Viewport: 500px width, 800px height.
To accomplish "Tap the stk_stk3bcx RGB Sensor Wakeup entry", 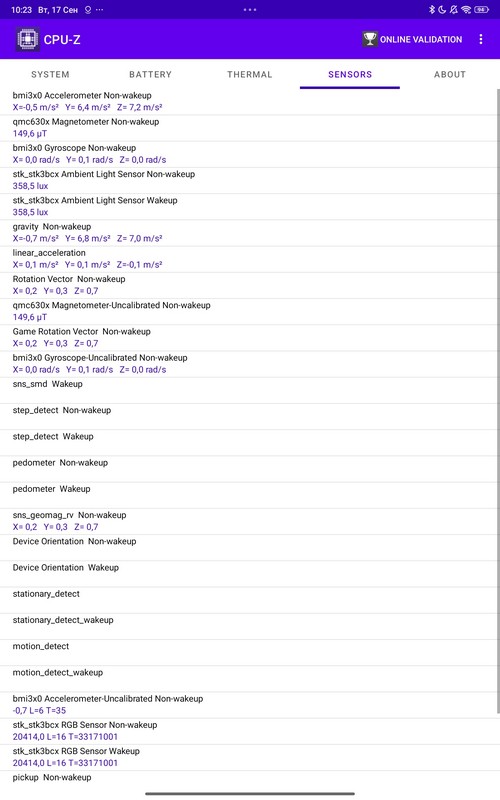I will tap(249, 757).
